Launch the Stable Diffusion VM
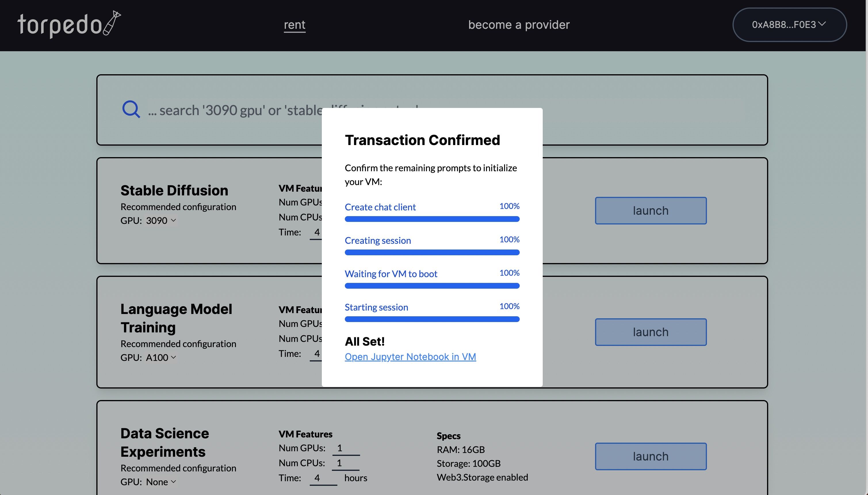 tap(651, 211)
